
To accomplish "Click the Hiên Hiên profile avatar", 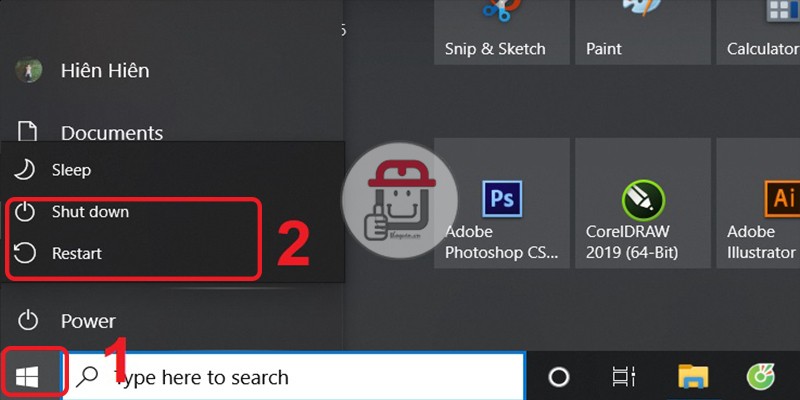I will click(x=29, y=70).
